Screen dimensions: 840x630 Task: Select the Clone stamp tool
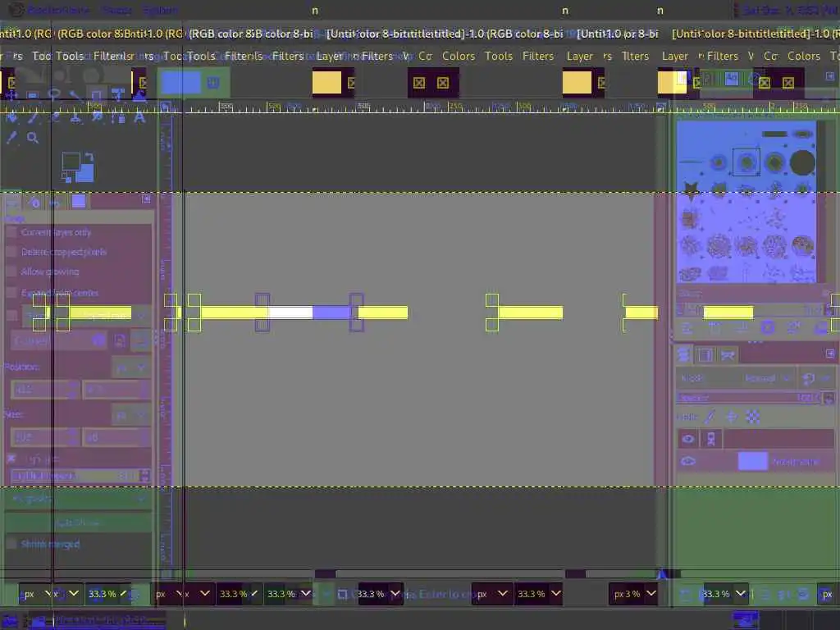pos(75,116)
